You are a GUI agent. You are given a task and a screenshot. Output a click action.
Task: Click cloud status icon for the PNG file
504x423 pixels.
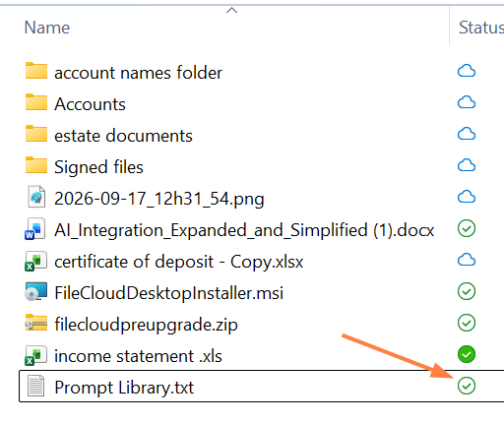467,197
